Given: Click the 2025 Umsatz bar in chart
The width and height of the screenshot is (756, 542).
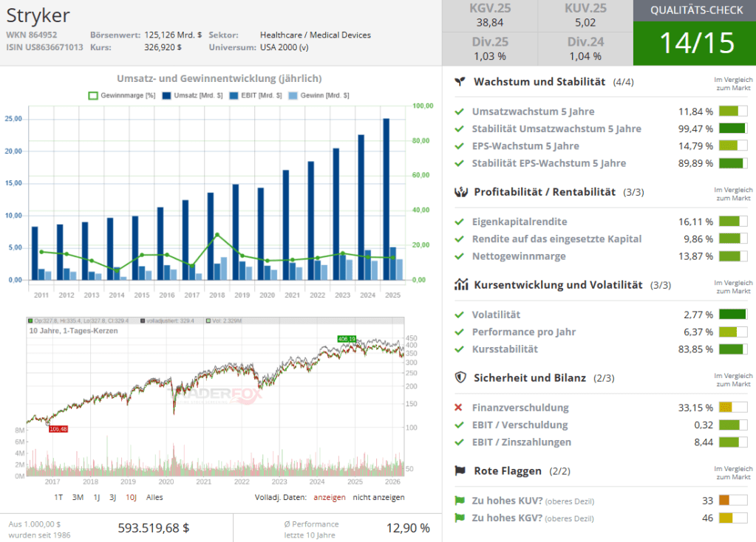Looking at the screenshot, I should coord(386,199).
